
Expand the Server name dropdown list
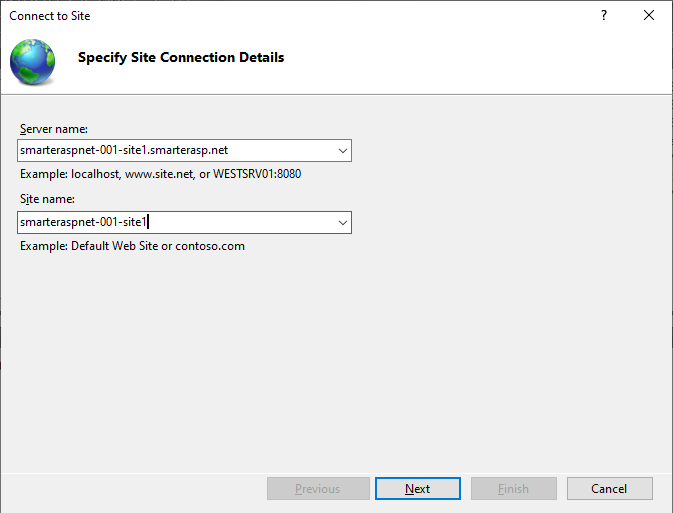pyautogui.click(x=343, y=151)
